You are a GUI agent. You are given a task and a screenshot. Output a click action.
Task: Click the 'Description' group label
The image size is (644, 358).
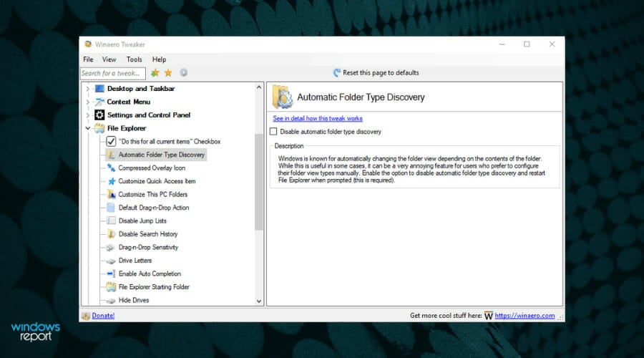289,146
